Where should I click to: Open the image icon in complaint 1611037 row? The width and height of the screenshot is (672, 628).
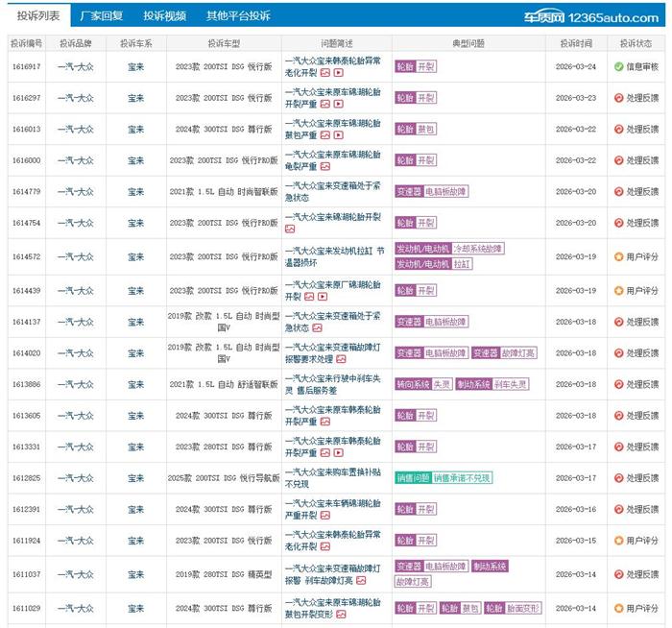tap(361, 580)
